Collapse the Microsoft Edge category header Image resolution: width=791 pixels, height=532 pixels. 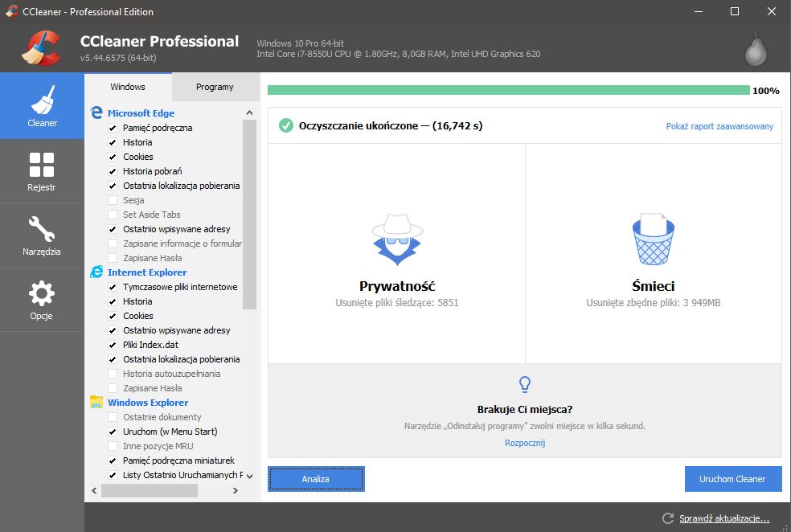pyautogui.click(x=141, y=113)
